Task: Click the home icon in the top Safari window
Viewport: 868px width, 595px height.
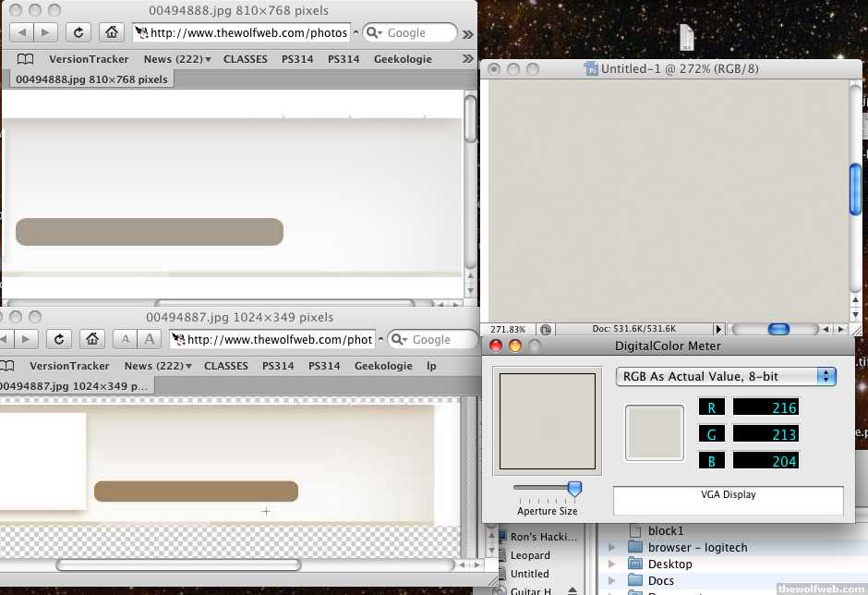Action: (x=111, y=32)
